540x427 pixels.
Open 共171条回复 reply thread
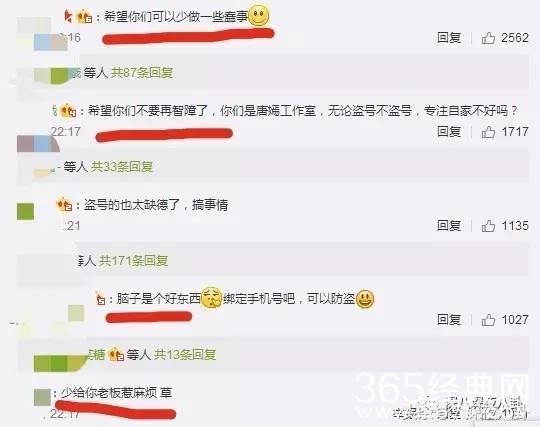click(134, 261)
